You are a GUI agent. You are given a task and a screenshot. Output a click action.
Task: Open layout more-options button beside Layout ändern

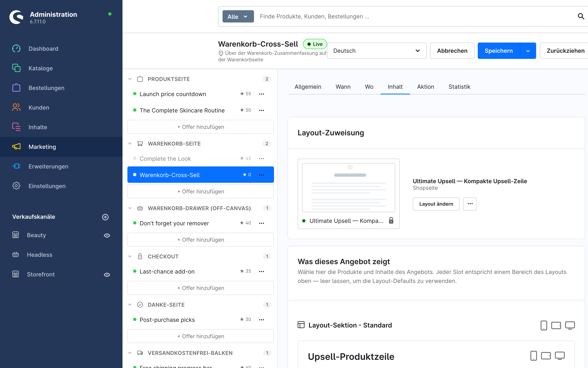[x=470, y=204]
